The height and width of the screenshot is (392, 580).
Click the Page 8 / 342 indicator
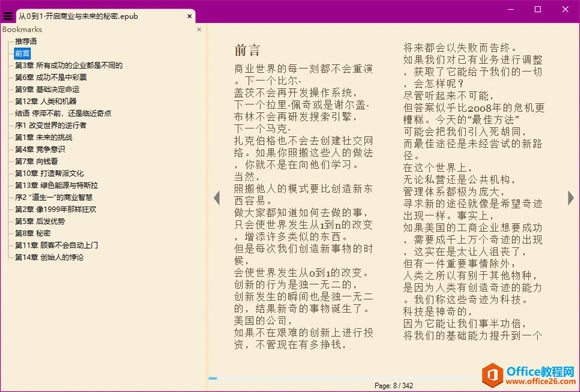[394, 386]
